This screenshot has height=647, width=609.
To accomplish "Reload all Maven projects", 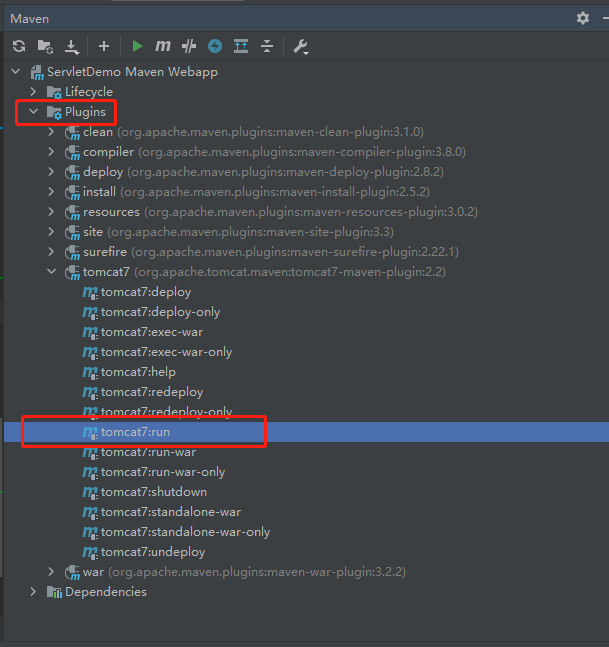I will 19,46.
